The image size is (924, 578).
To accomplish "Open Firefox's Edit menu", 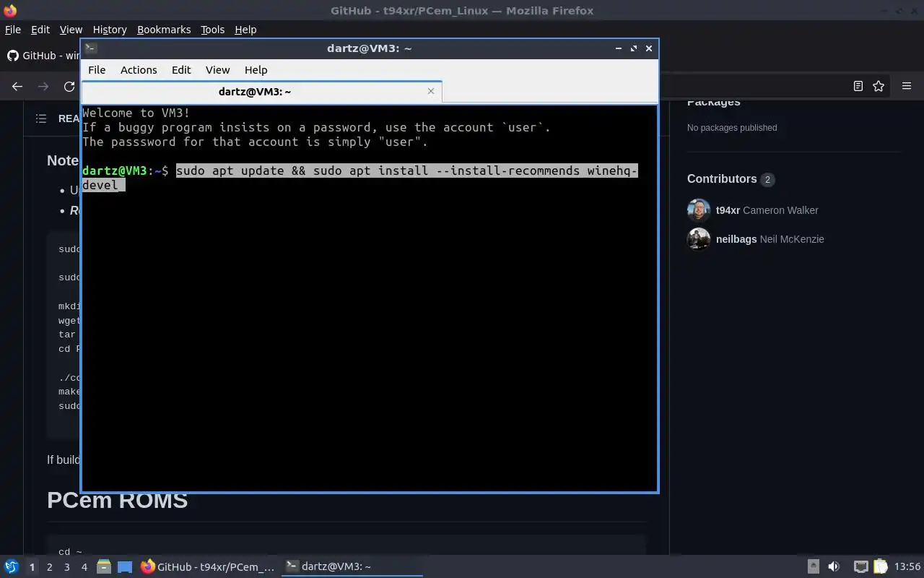I will (x=40, y=30).
